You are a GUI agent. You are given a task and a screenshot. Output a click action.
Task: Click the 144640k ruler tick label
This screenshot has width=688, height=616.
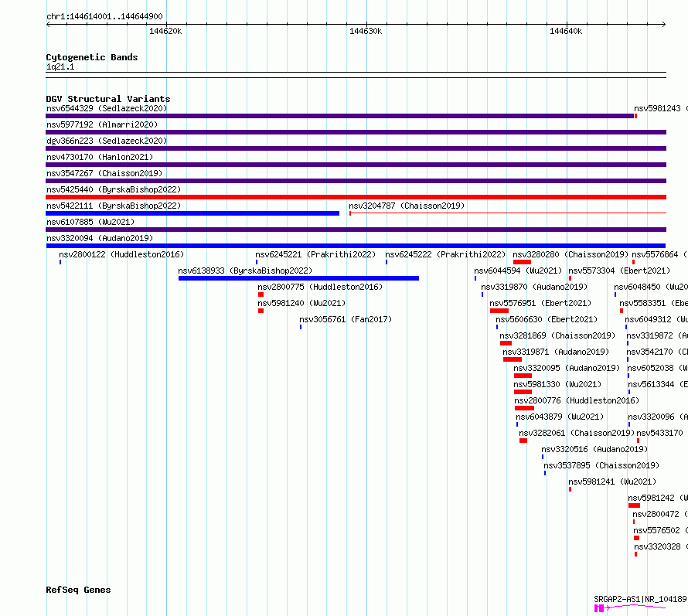pyautogui.click(x=566, y=31)
